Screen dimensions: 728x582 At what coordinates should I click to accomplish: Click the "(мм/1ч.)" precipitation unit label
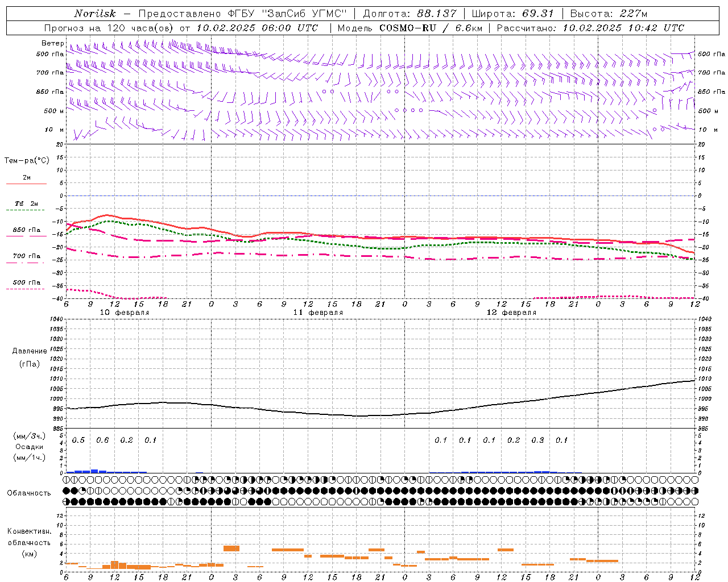30,458
